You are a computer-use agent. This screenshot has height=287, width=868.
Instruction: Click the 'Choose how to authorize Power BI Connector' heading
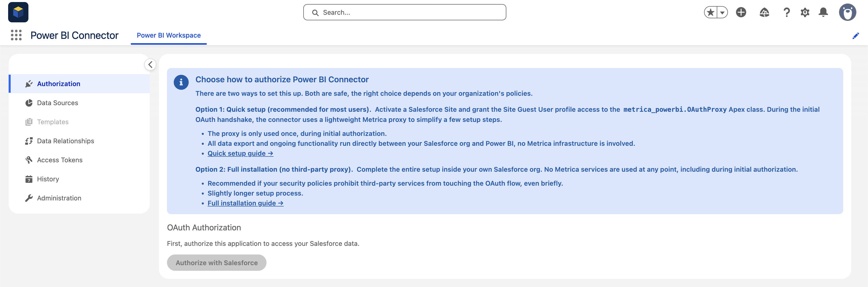[282, 79]
